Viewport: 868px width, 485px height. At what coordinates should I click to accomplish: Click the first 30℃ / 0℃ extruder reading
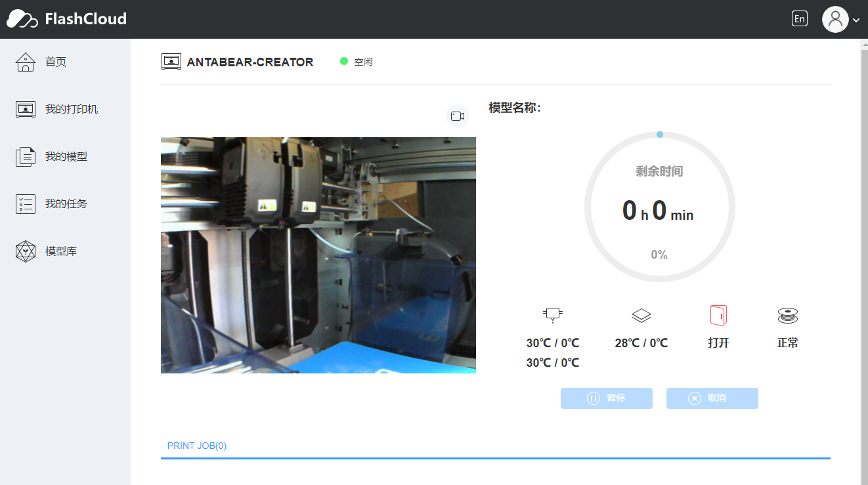[x=553, y=343]
